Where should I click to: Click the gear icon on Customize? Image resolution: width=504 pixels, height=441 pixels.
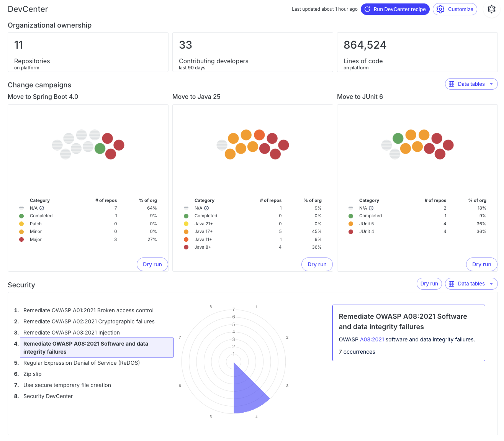pyautogui.click(x=440, y=9)
